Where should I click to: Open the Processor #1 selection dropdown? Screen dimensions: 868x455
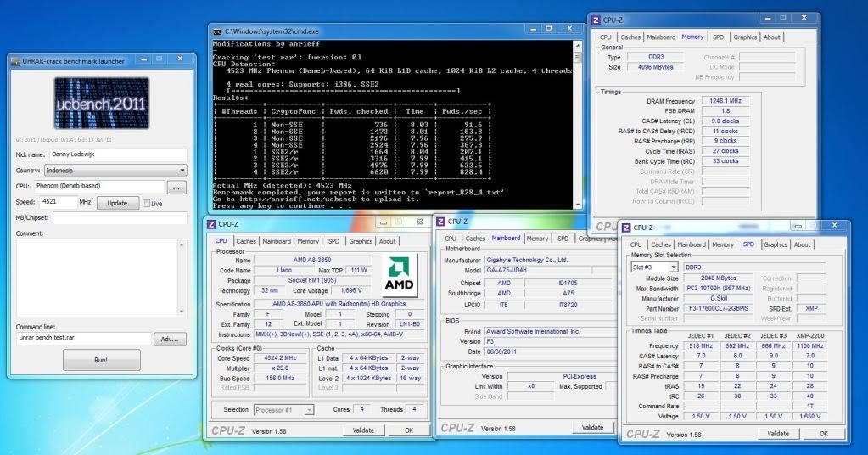tap(284, 410)
